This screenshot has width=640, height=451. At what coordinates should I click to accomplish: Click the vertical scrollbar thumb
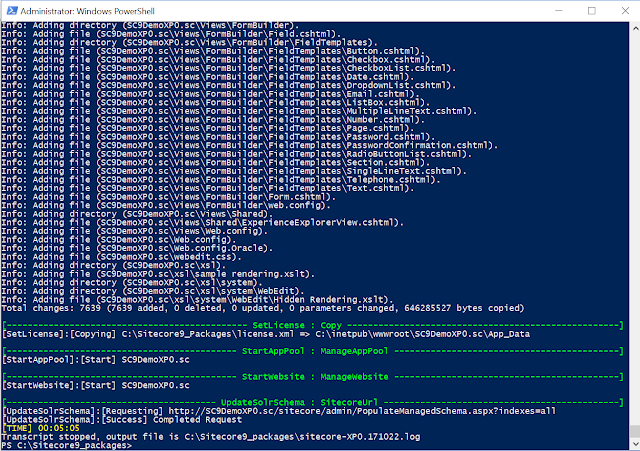(x=635, y=431)
